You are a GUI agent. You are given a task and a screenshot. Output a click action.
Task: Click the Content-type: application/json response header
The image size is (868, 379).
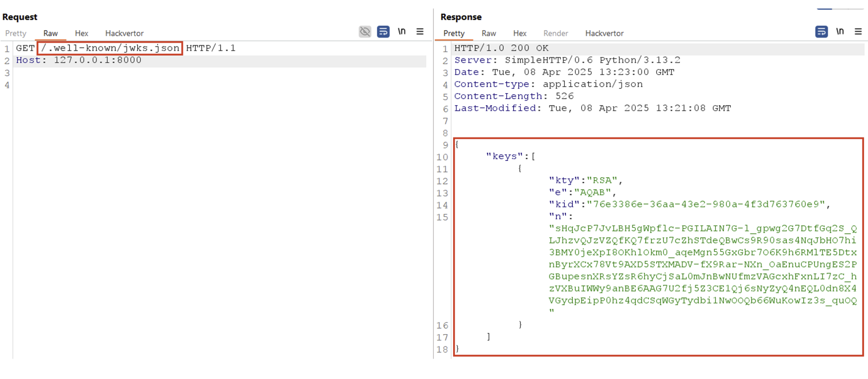point(548,84)
